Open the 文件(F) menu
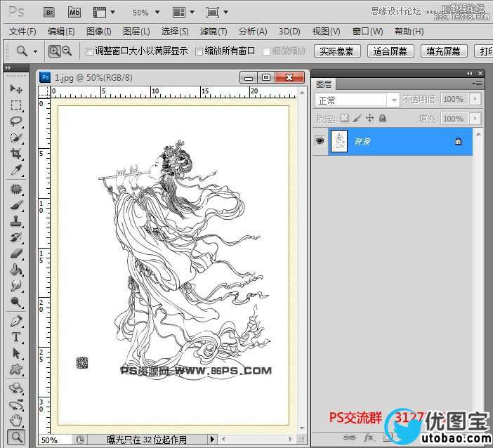The height and width of the screenshot is (448, 493). click(x=22, y=32)
